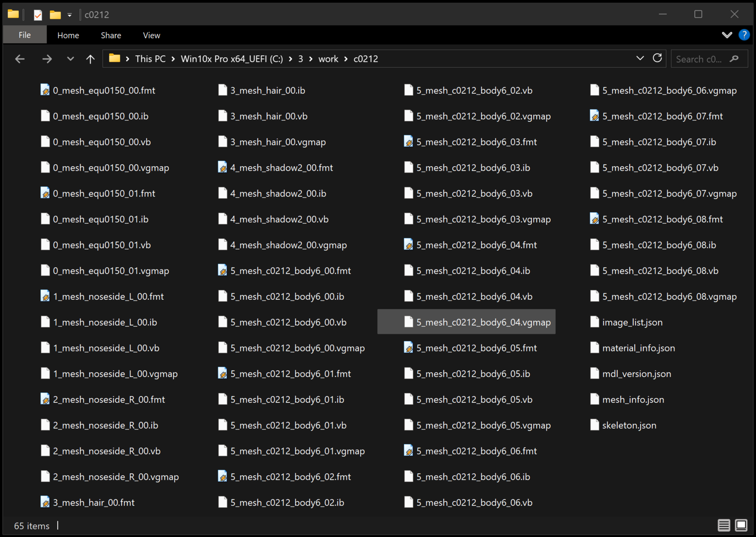Navigate to the work folder breadcrumb
The height and width of the screenshot is (537, 756).
tap(328, 59)
